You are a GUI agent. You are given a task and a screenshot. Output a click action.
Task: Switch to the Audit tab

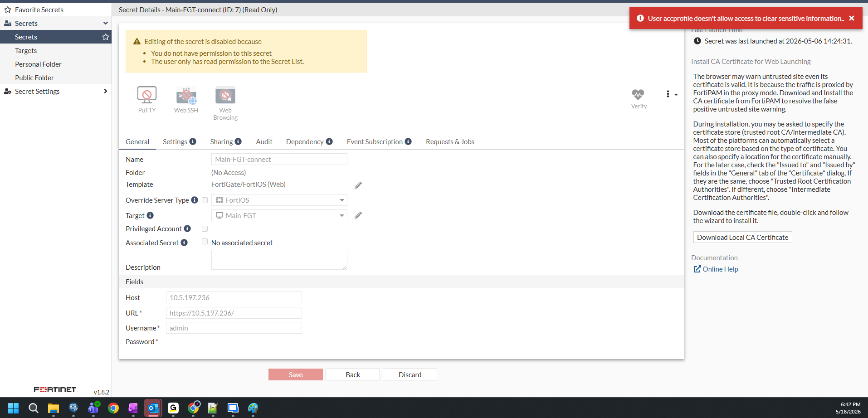[x=264, y=141]
